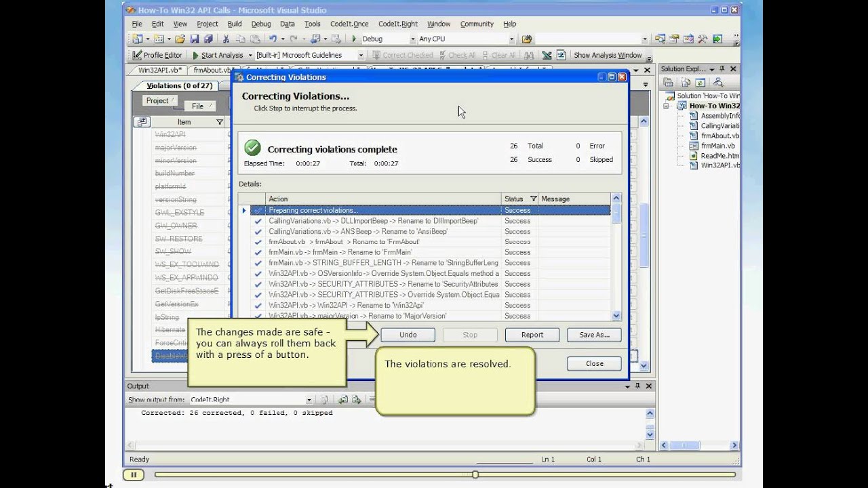Toggle checkmark for Preparing correct violations row
This screenshot has width=868, height=488.
pyautogui.click(x=258, y=211)
